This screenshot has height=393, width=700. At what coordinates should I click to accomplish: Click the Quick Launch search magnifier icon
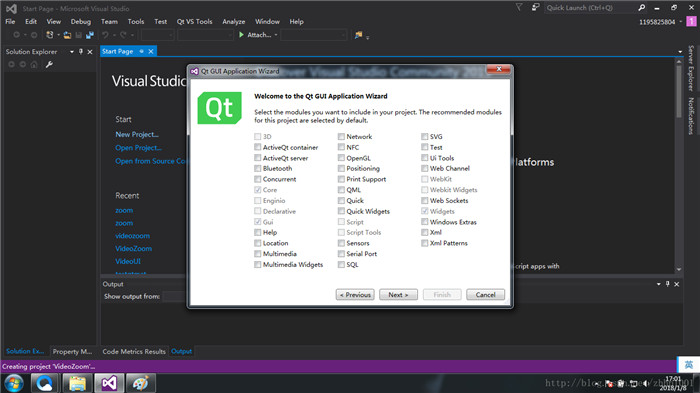pyautogui.click(x=642, y=8)
